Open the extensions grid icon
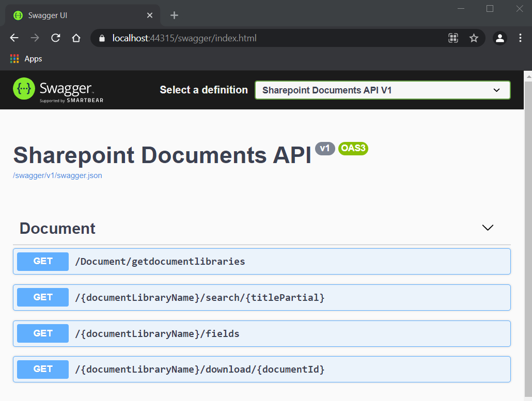Screen dimensions: 532x401 click(x=453, y=38)
